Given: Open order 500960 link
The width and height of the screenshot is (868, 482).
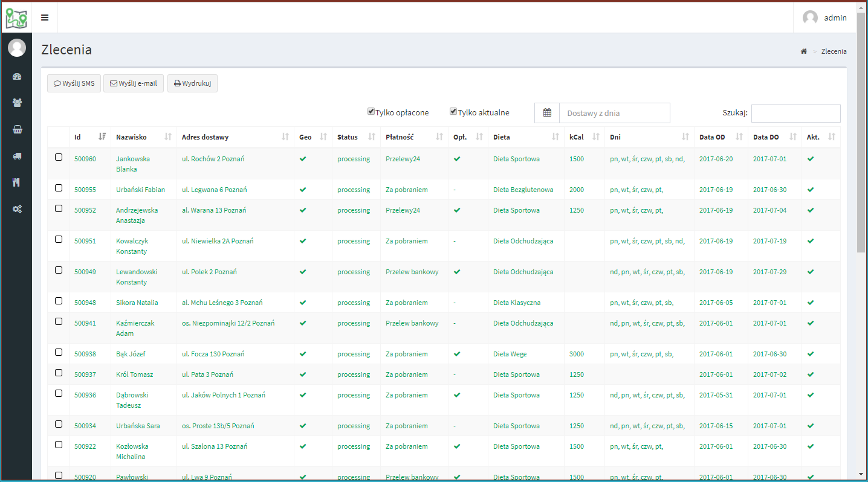Looking at the screenshot, I should pos(85,159).
